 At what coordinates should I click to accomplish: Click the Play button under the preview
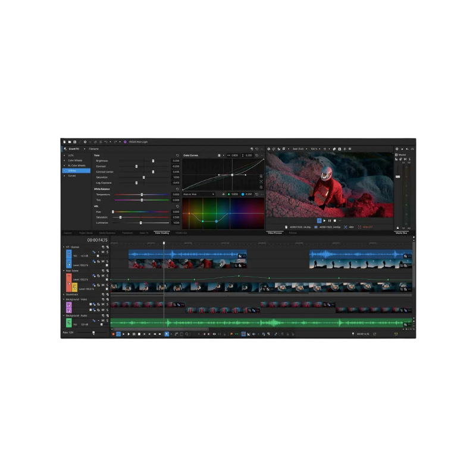[x=325, y=222]
